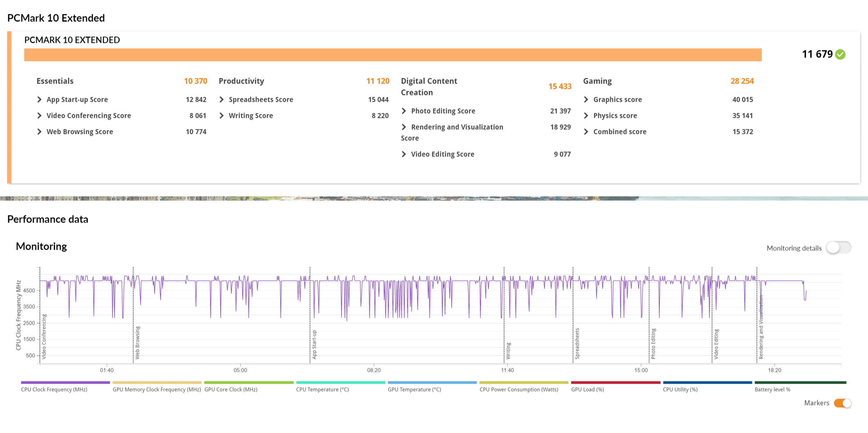Click the Digital Content Creation heading
This screenshot has height=433, width=868.
click(429, 87)
